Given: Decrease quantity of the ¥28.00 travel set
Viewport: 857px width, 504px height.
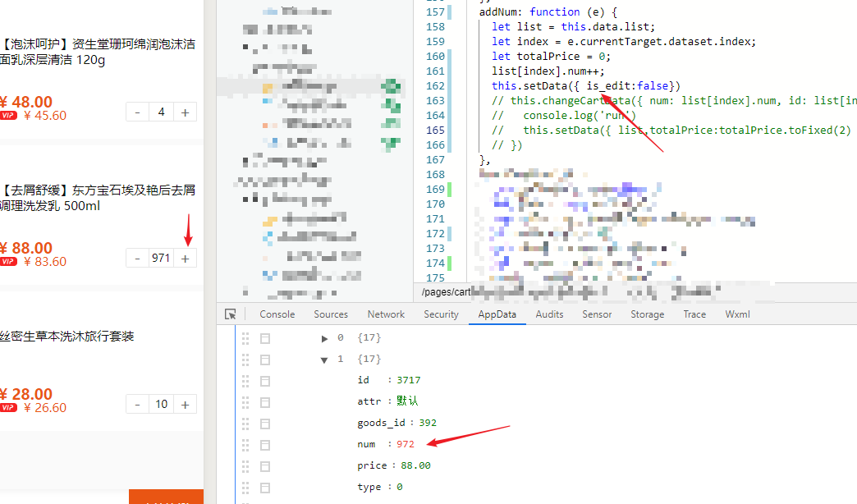Looking at the screenshot, I should (x=138, y=405).
